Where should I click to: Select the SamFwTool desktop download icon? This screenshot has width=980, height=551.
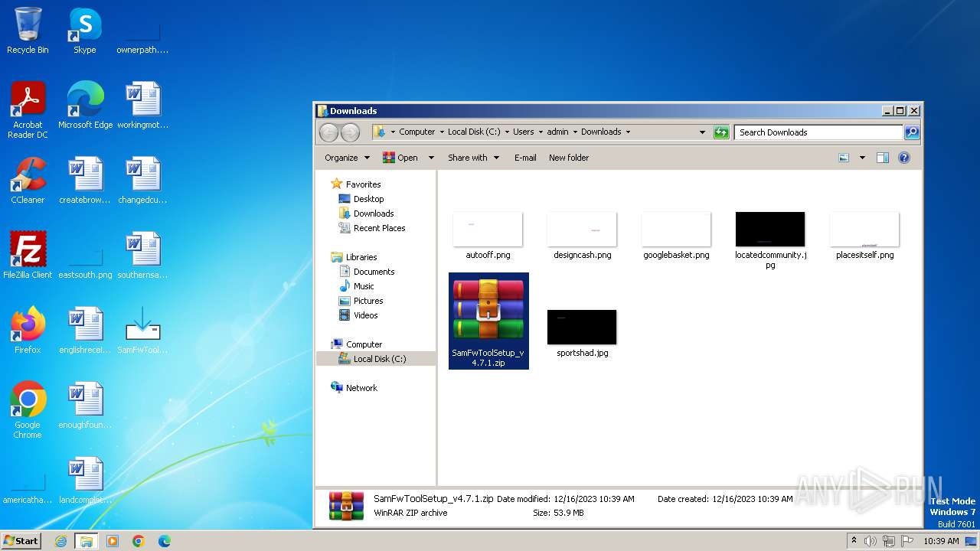(x=142, y=330)
